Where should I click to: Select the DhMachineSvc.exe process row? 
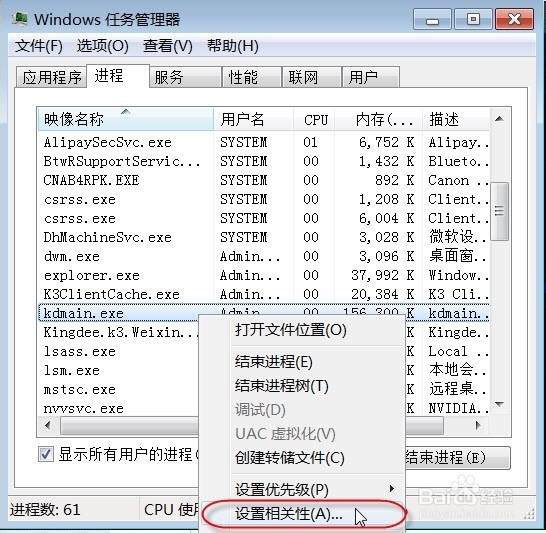point(264,237)
